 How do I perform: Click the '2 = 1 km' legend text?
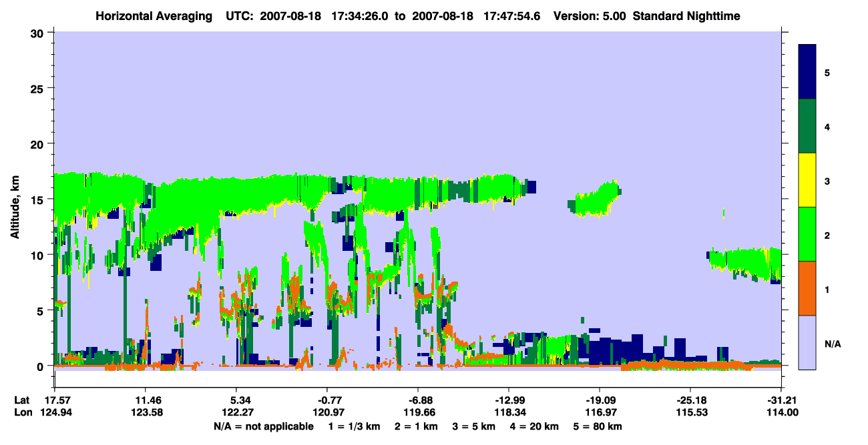coord(417,426)
